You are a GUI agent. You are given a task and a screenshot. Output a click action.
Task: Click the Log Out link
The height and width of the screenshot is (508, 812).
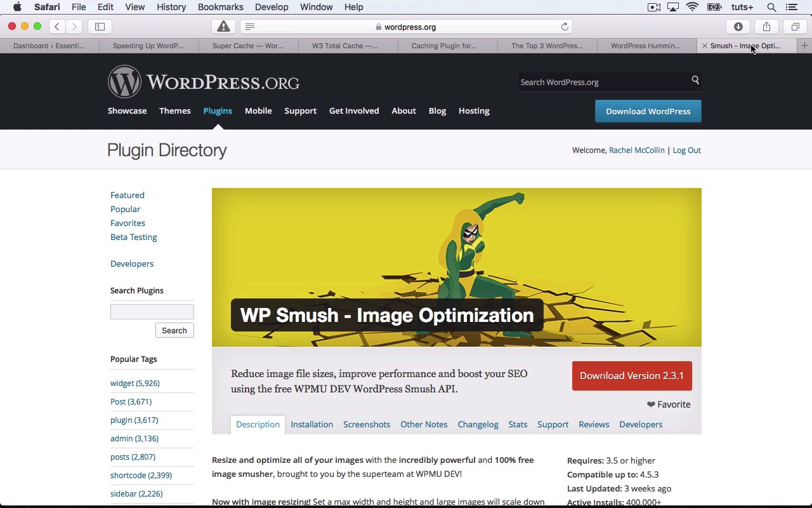(686, 150)
